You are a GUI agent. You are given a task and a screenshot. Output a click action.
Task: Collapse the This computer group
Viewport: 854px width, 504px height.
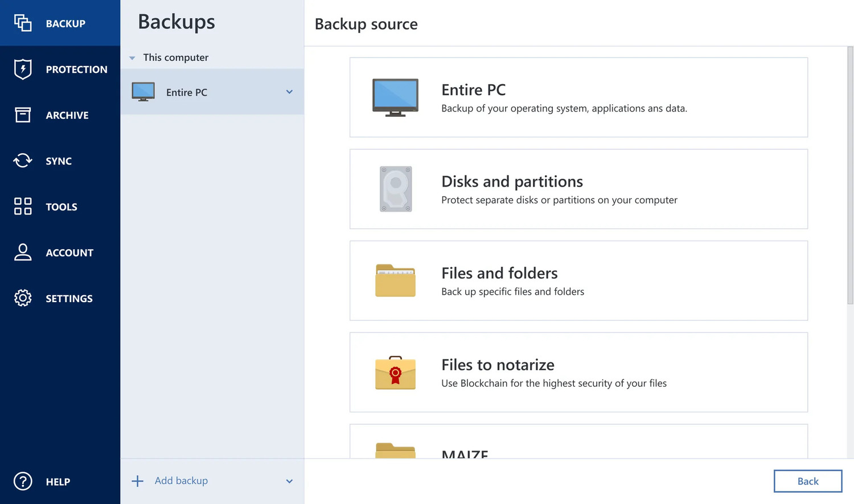coord(133,57)
